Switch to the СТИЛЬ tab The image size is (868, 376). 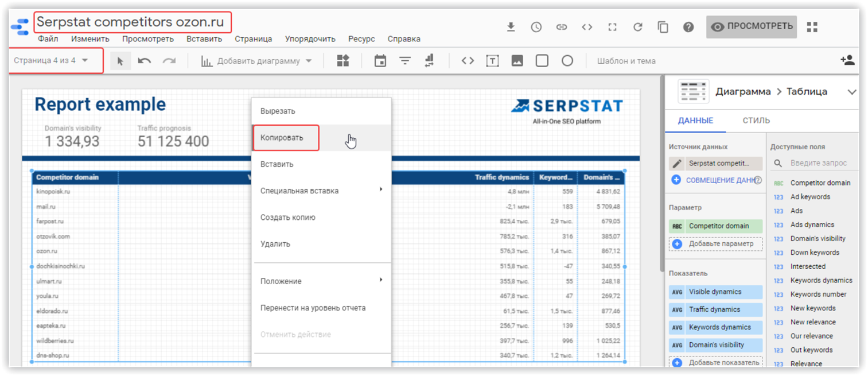(x=756, y=121)
